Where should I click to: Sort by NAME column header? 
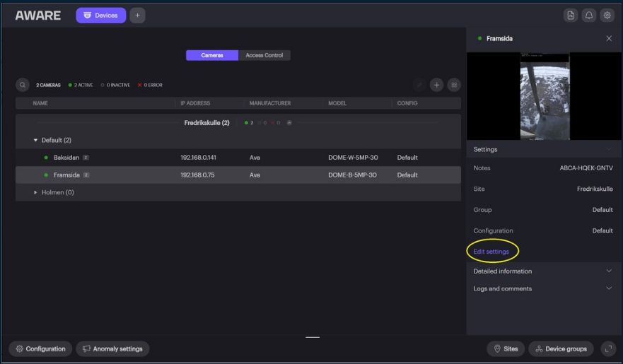[x=40, y=103]
